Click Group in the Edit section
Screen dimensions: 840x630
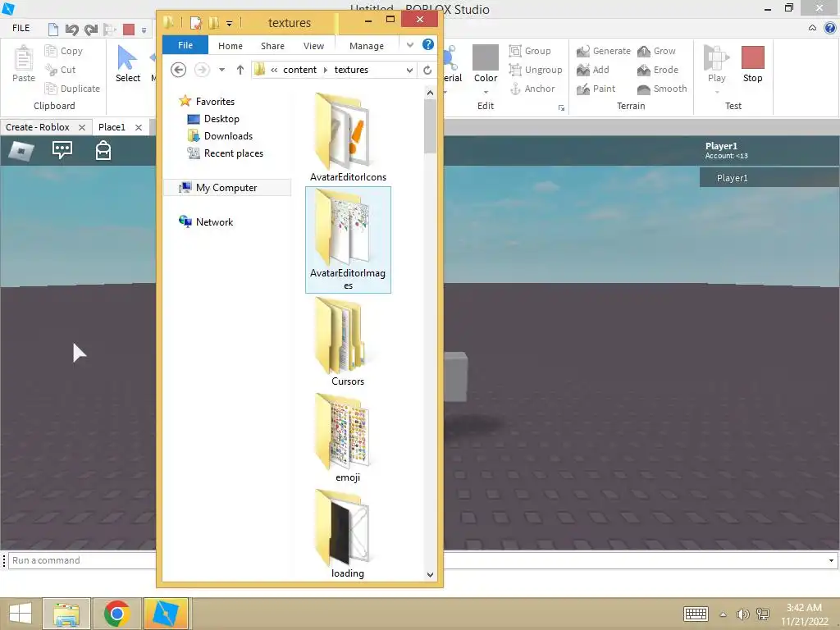click(x=530, y=51)
